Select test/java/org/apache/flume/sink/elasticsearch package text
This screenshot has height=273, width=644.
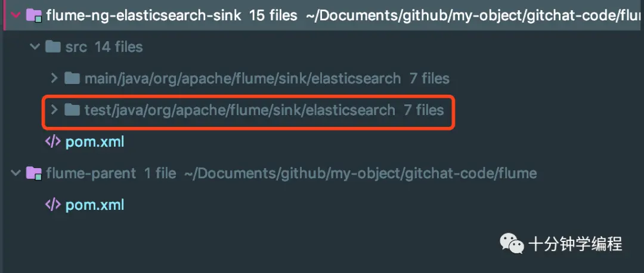240,110
